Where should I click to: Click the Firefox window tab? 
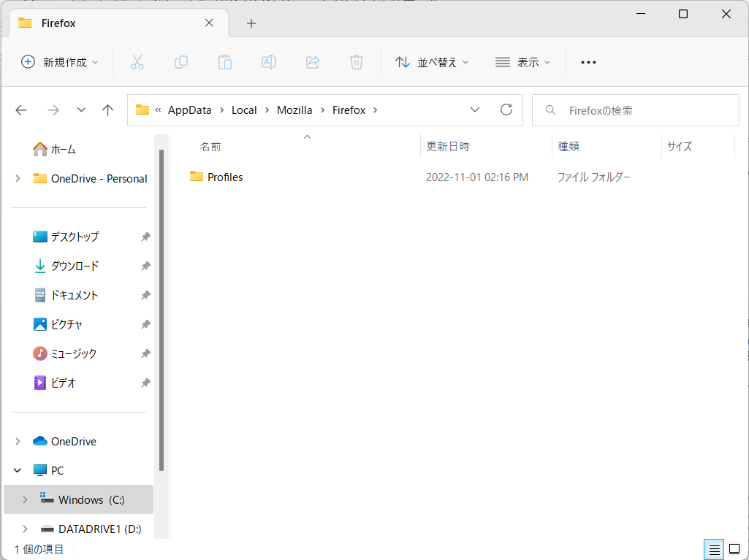(118, 23)
